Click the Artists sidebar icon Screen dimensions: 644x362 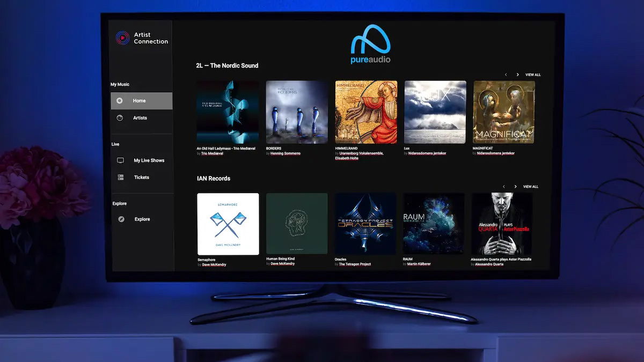(120, 118)
